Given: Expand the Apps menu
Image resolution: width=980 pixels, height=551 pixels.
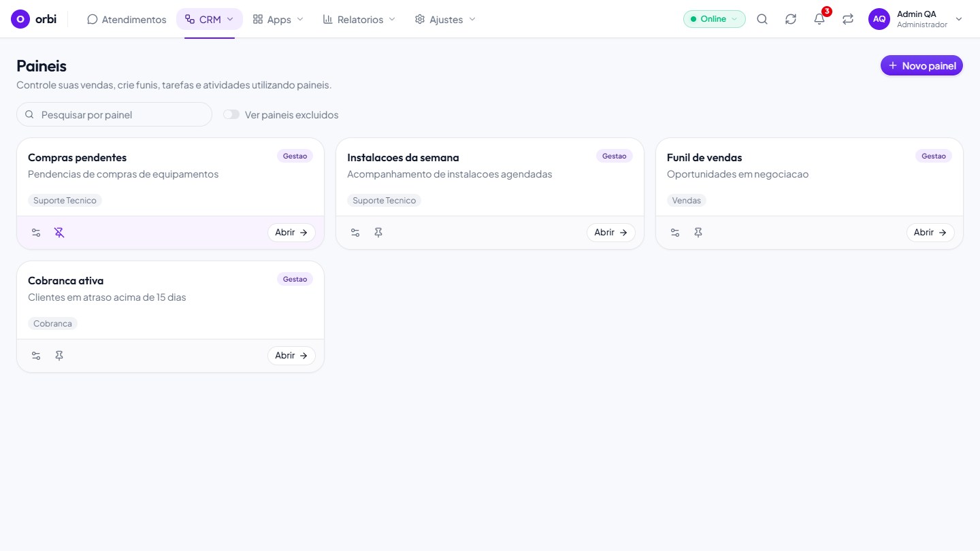Looking at the screenshot, I should tap(278, 19).
